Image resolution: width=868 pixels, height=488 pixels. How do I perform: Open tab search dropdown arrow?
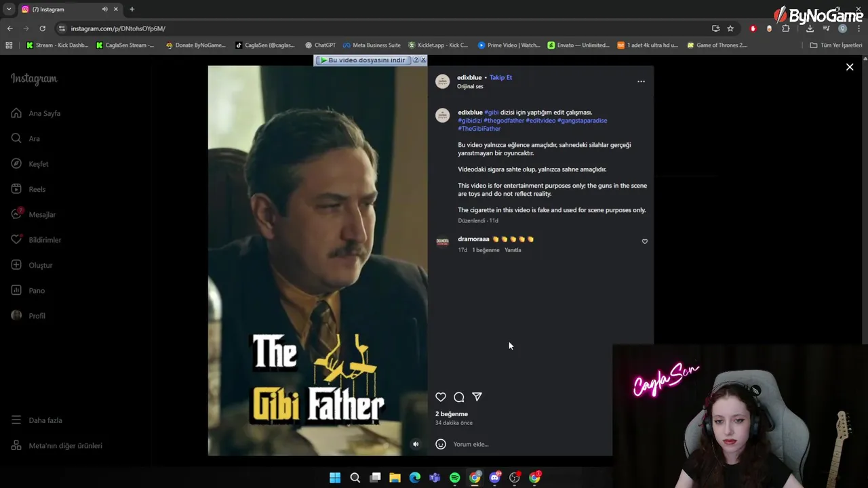click(8, 9)
